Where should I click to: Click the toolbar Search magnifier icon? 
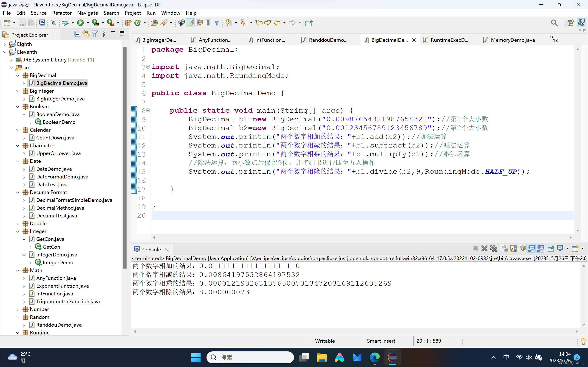coord(554,23)
